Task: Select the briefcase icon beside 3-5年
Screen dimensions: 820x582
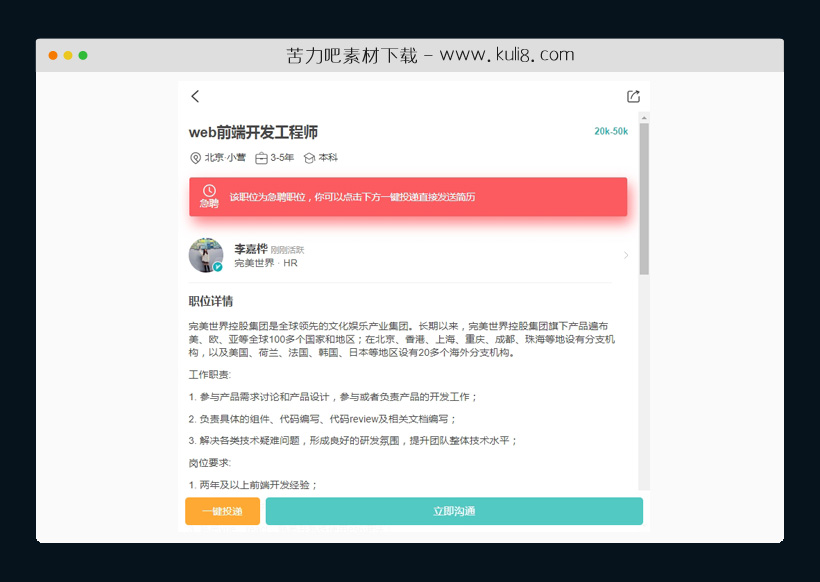Action: (261, 157)
